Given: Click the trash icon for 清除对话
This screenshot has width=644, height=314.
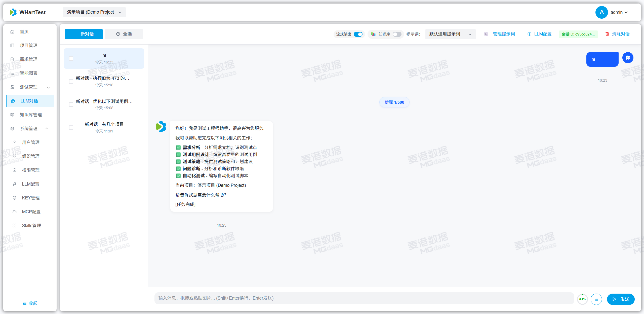Looking at the screenshot, I should click(607, 34).
